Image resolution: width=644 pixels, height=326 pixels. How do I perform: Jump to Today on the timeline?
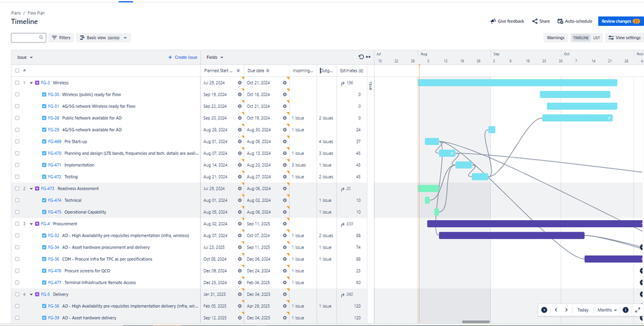(x=583, y=310)
